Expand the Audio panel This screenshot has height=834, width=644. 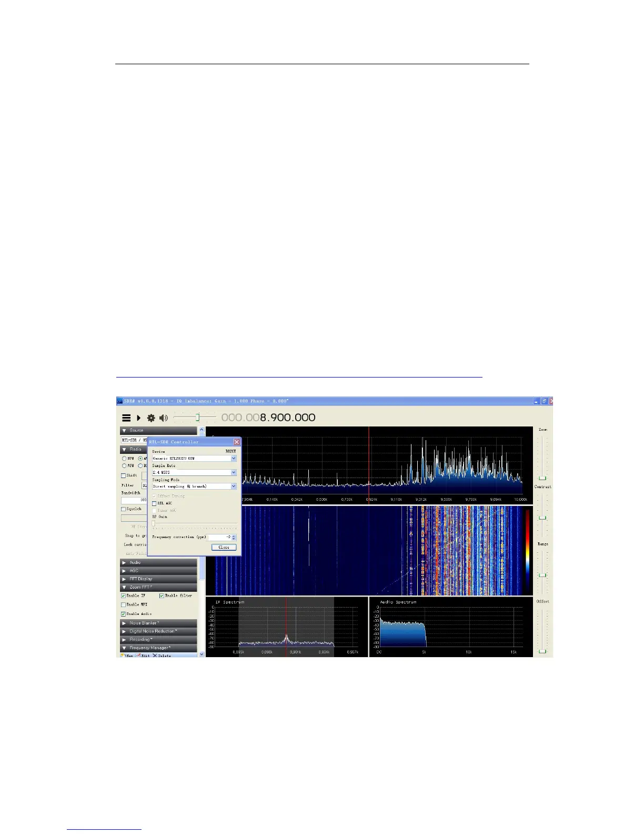[x=158, y=562]
